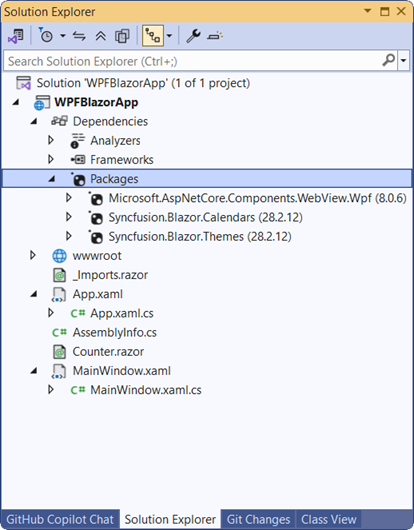Select Syncfusion.Blazor.Themes (28.2.12)

point(200,237)
